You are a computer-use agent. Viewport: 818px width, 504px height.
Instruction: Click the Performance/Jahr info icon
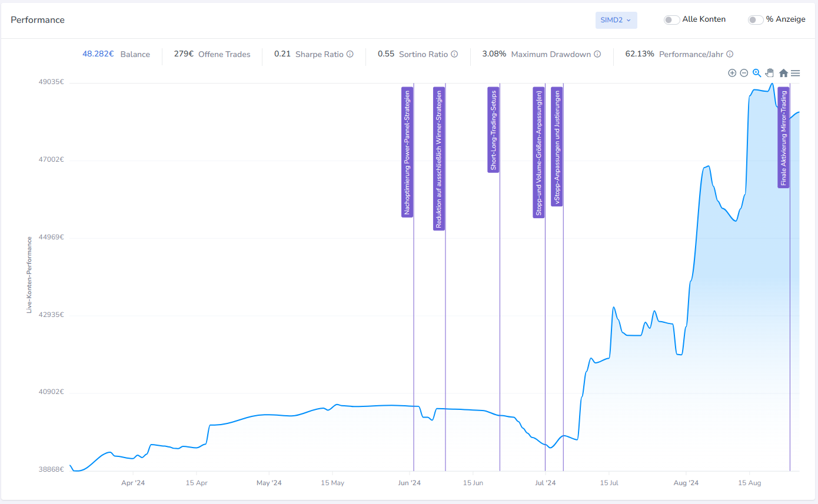[730, 54]
